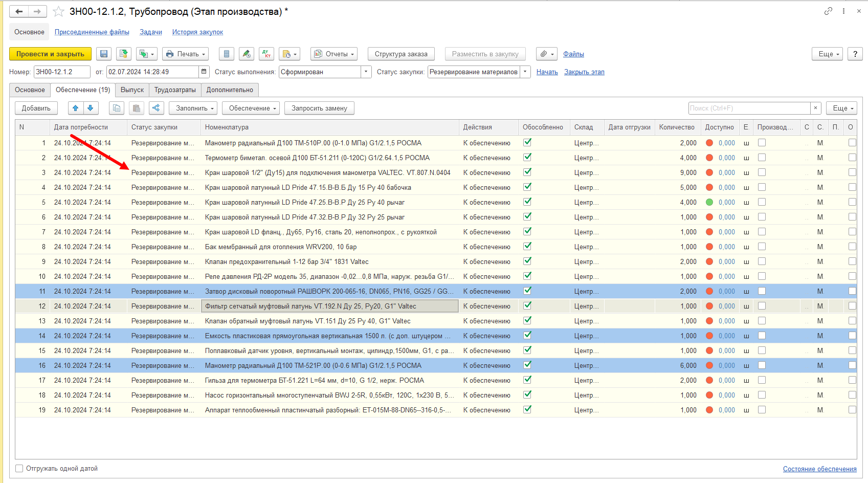
Task: Click the pencil with clock icon
Action: tap(247, 54)
